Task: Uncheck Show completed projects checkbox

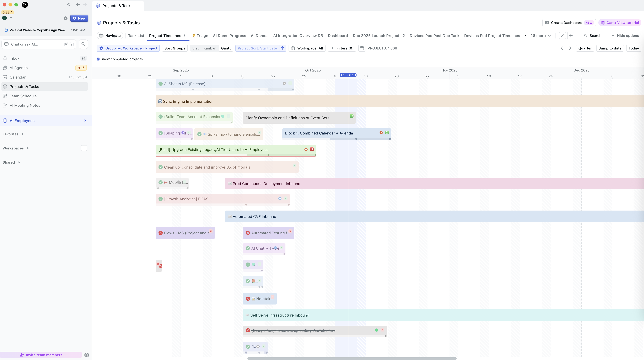Action: (98, 59)
